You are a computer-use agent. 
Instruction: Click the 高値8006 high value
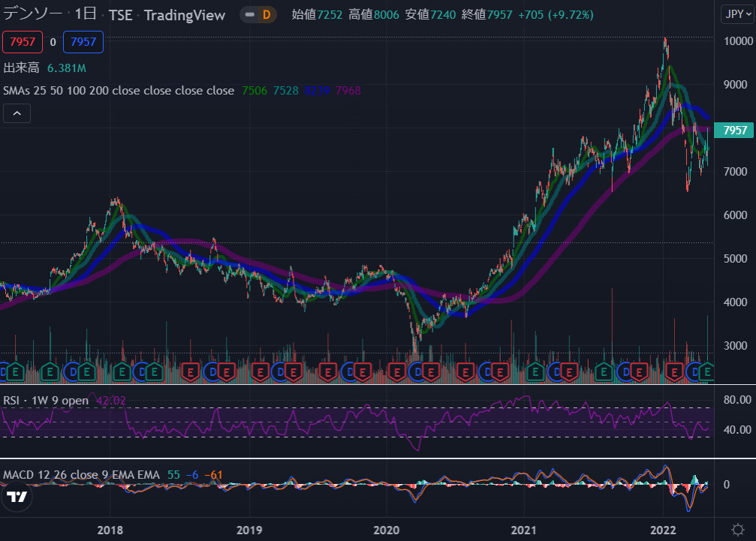point(374,15)
